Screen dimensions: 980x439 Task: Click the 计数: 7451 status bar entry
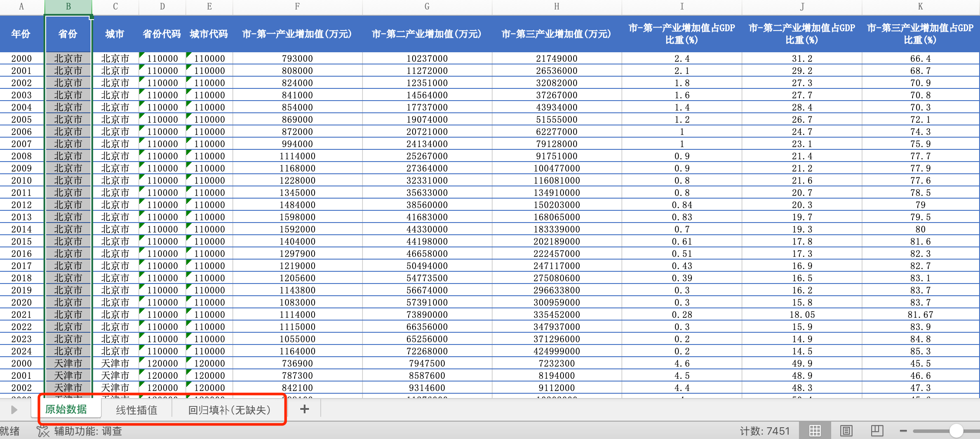click(x=765, y=431)
